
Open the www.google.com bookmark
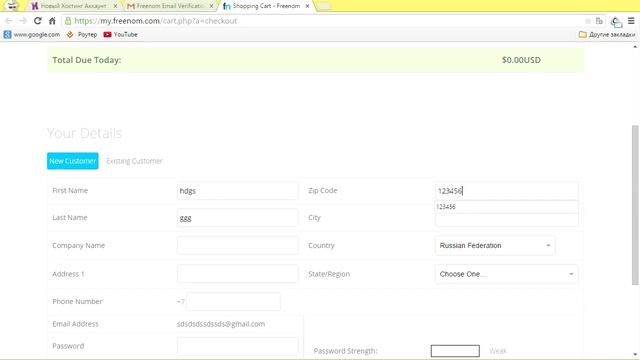[32, 35]
